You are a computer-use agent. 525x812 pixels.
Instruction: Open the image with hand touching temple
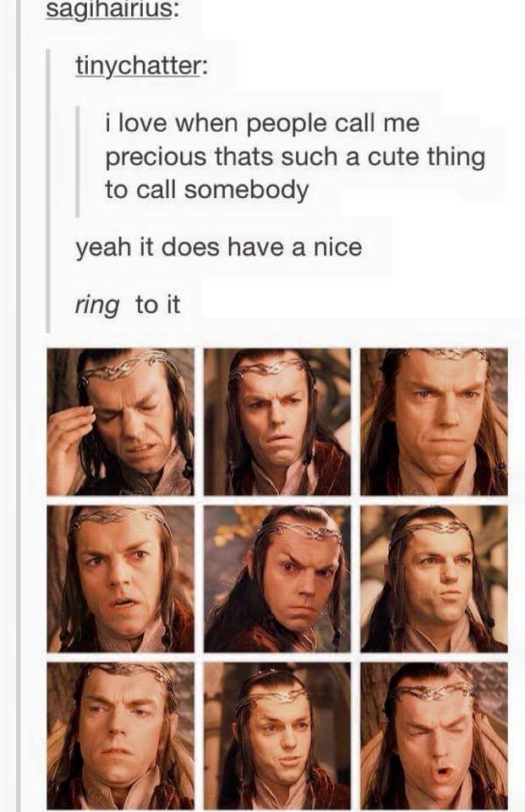(x=120, y=421)
